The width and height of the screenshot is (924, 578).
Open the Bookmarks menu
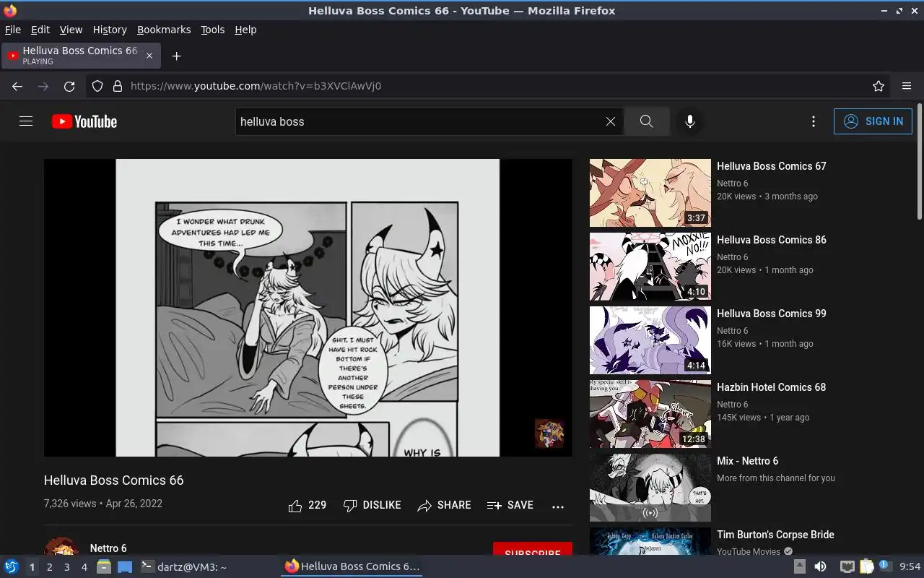164,30
